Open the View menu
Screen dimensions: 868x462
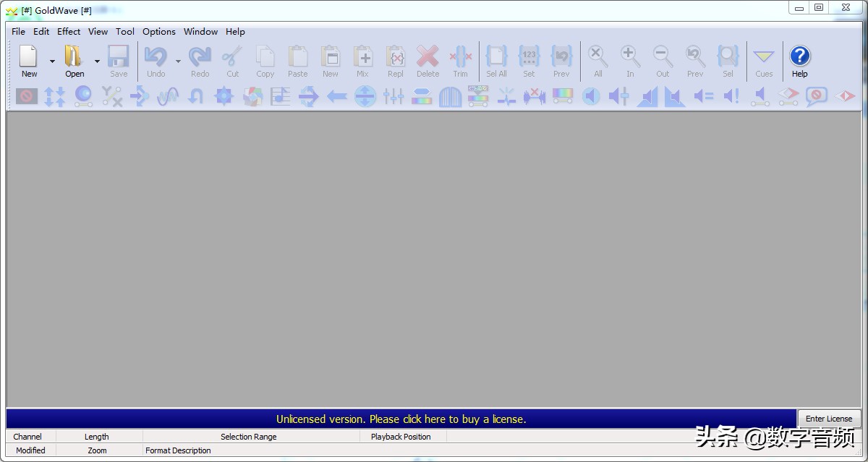coord(98,32)
